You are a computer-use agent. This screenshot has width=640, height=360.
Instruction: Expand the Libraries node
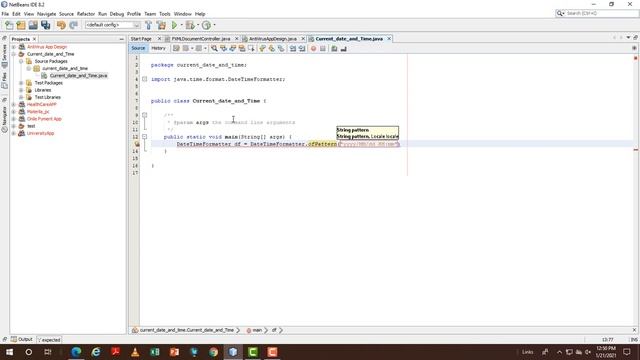click(x=21, y=90)
